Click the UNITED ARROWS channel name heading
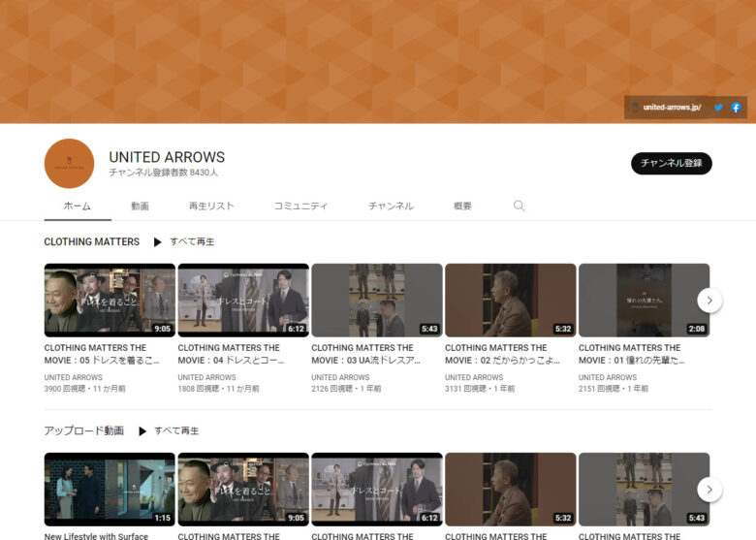 click(x=167, y=157)
